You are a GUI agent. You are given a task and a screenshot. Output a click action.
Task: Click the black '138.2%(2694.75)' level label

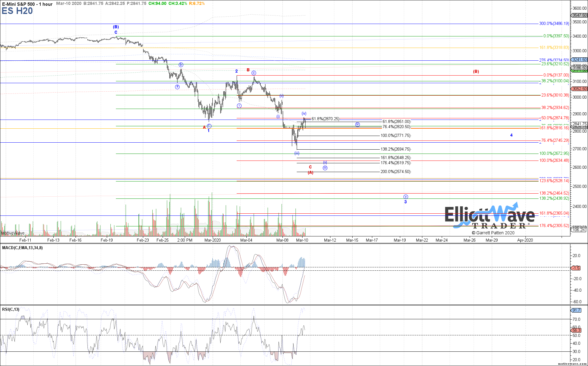click(x=396, y=149)
